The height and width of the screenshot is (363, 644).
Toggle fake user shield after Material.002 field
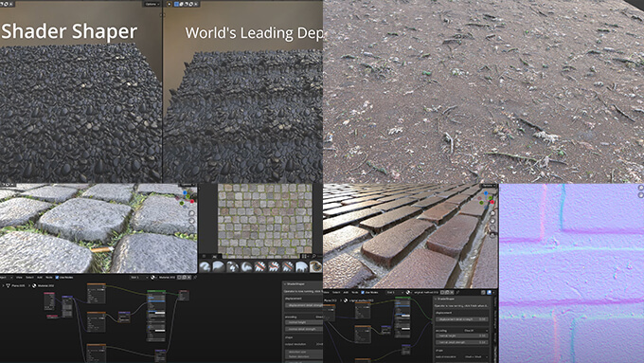pos(179,277)
